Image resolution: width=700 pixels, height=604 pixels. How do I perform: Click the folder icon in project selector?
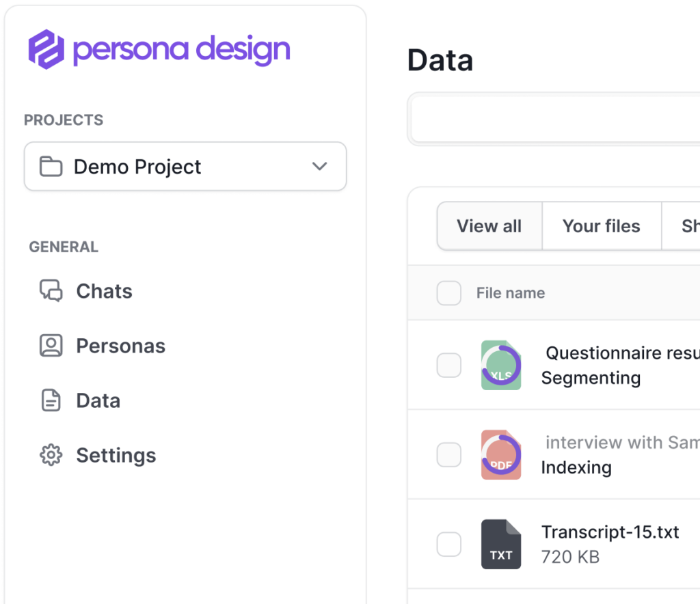click(x=51, y=167)
